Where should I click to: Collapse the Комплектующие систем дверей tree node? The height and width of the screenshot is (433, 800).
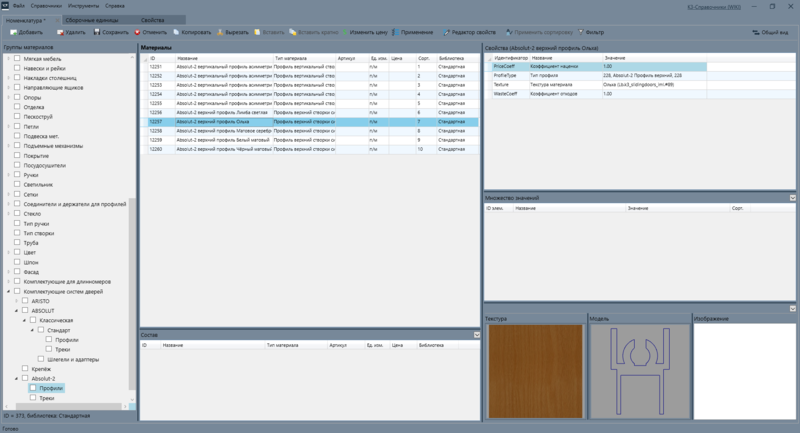tap(9, 291)
